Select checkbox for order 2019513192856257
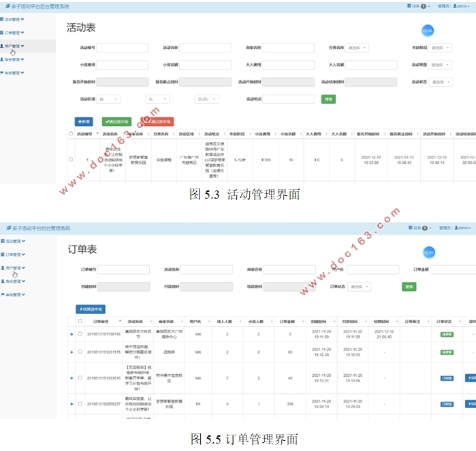Screen dimensions: 476x451 pyautogui.click(x=80, y=403)
